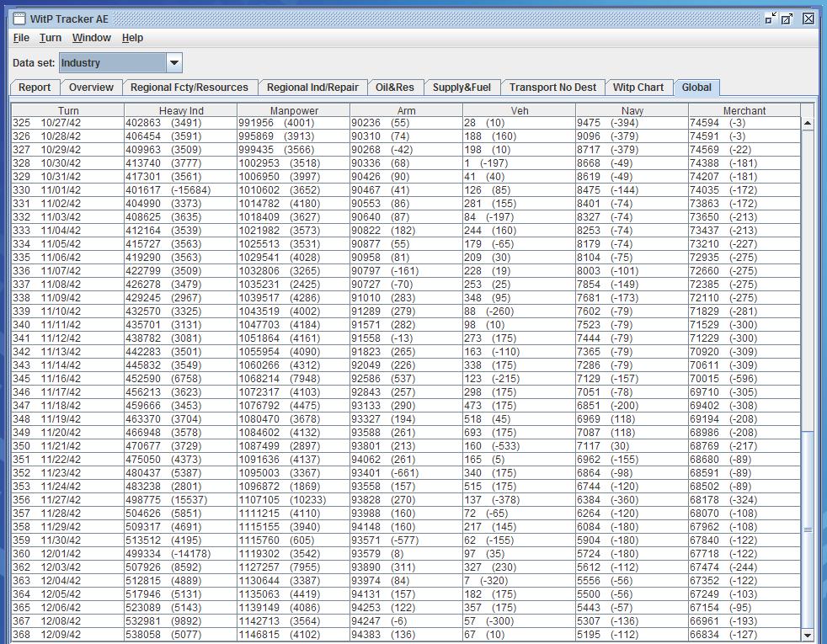Screen dimensions: 827x644
Task: Click the vertical scrollbar thumb
Action: point(808,530)
